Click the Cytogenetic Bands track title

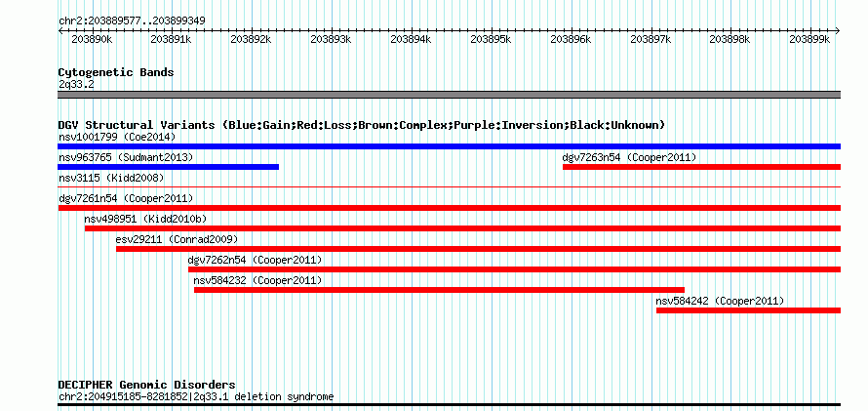coord(116,72)
